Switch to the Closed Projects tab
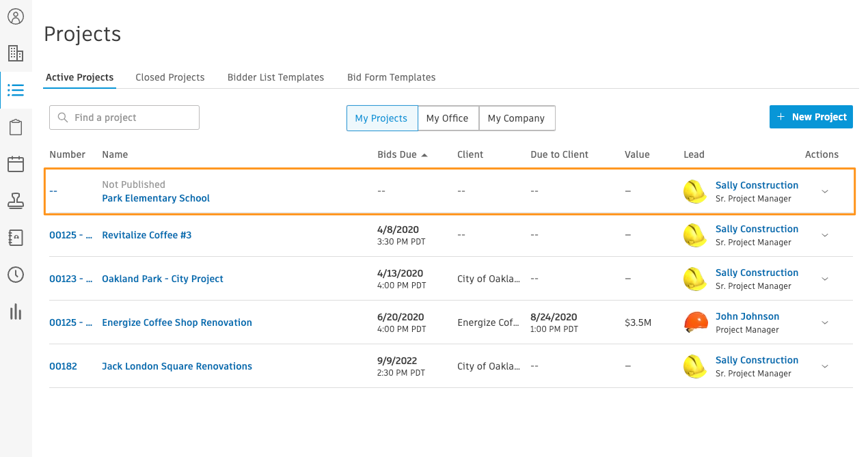This screenshot has width=868, height=457. click(169, 77)
